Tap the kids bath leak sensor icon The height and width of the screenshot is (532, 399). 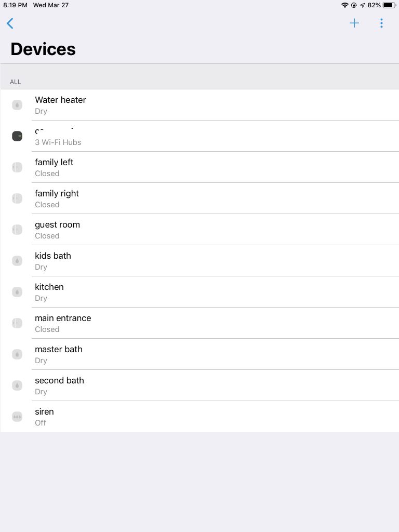point(17,261)
